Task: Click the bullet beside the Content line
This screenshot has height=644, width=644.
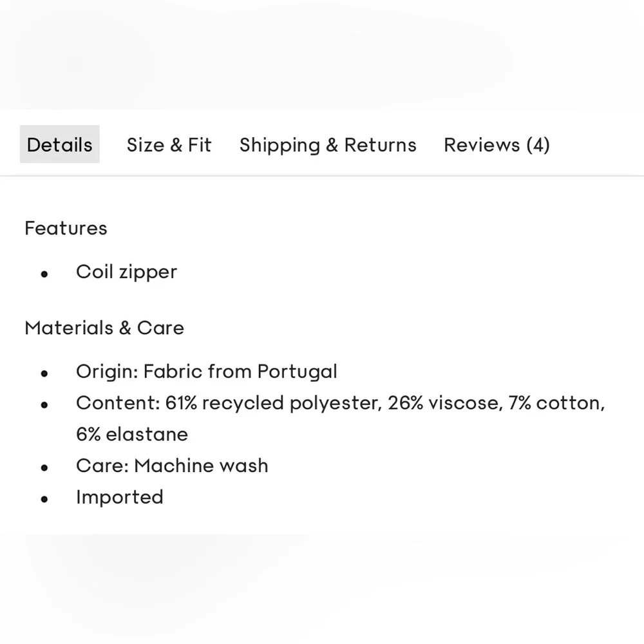Action: tap(44, 405)
